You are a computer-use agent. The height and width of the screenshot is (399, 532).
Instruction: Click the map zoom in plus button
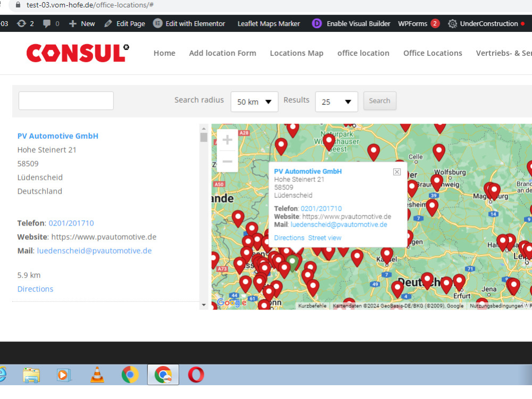227,140
